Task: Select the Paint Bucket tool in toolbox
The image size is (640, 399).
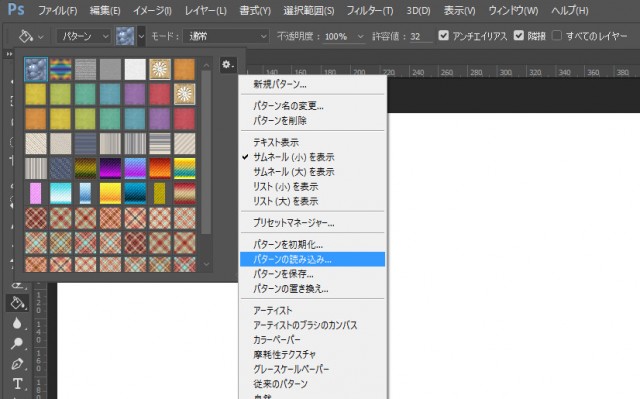Action: pyautogui.click(x=18, y=303)
